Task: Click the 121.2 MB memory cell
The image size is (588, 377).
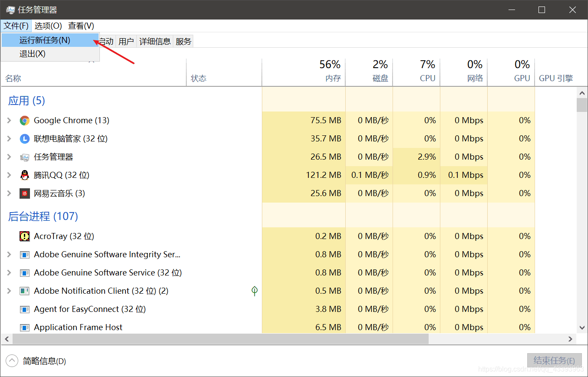Action: click(x=304, y=175)
